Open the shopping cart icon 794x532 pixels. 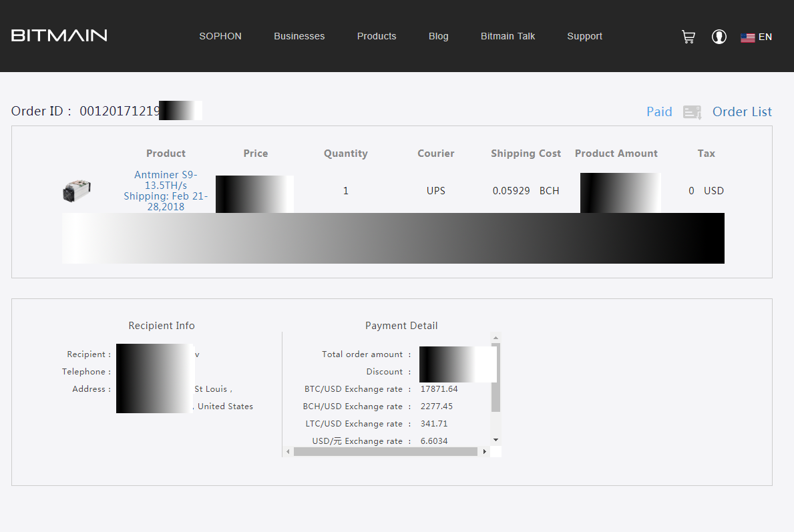(688, 37)
